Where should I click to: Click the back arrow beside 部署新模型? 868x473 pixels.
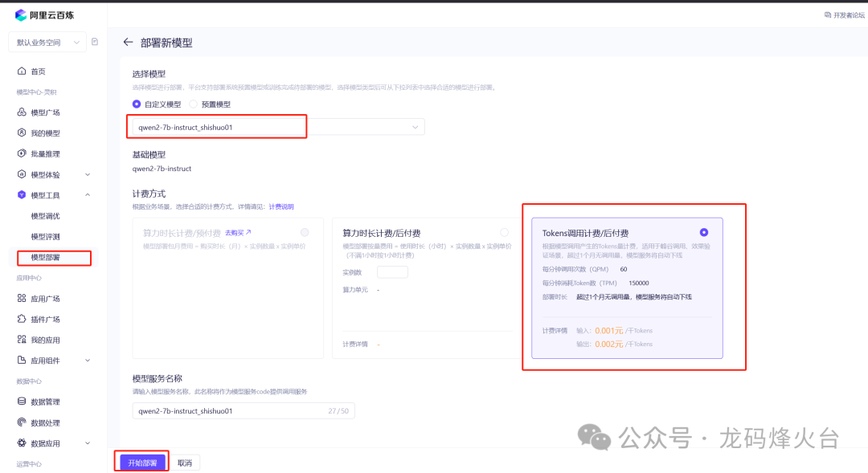(x=128, y=42)
